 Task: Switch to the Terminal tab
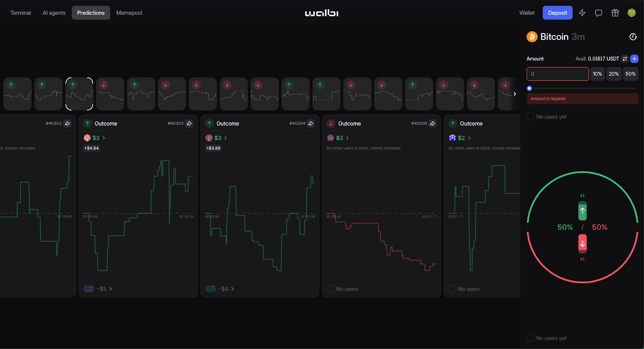coord(21,13)
